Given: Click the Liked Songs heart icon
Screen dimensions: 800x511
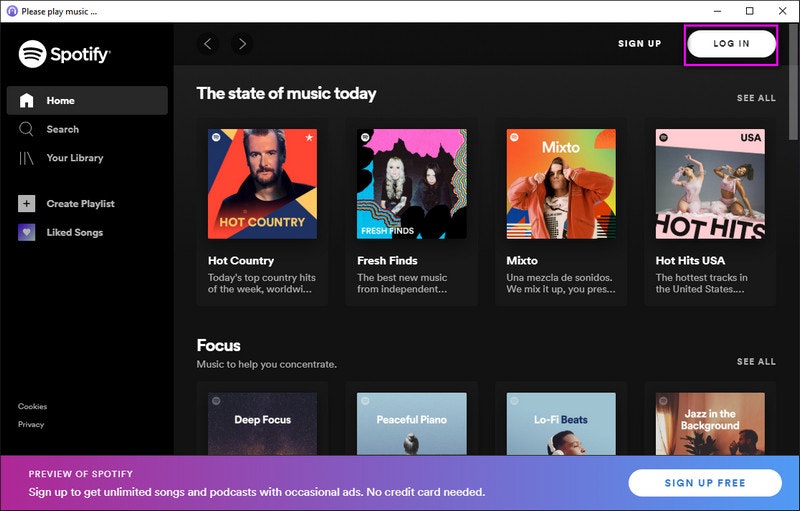Looking at the screenshot, I should point(27,232).
